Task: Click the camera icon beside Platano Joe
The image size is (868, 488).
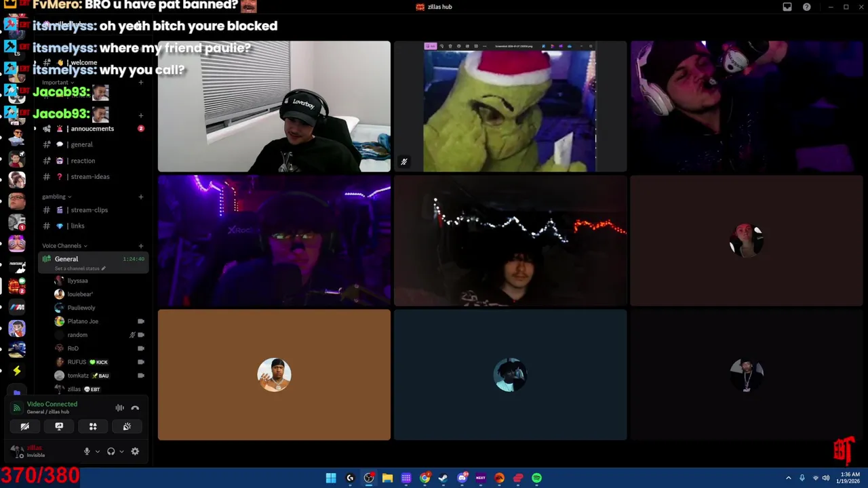Action: tap(141, 321)
